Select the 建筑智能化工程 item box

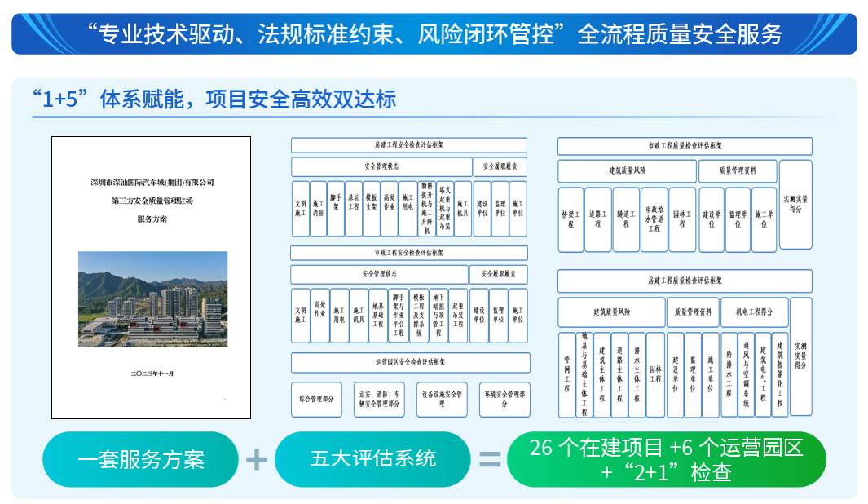(780, 375)
